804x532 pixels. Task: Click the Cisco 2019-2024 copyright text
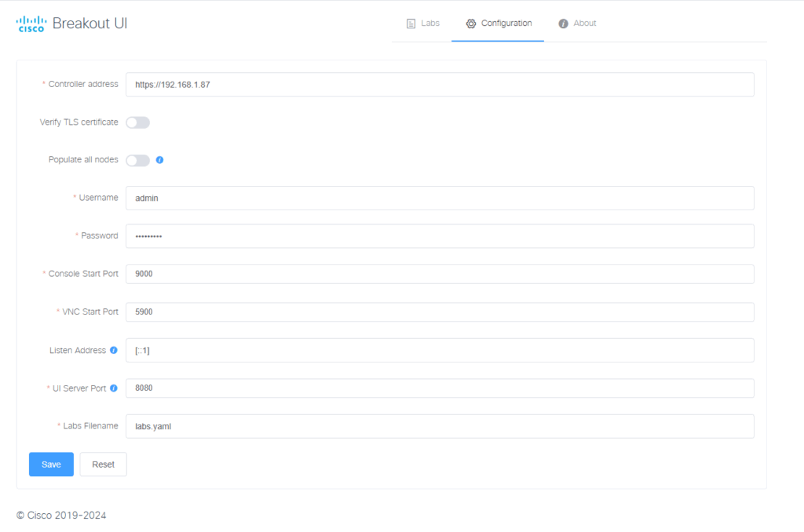coord(61,515)
